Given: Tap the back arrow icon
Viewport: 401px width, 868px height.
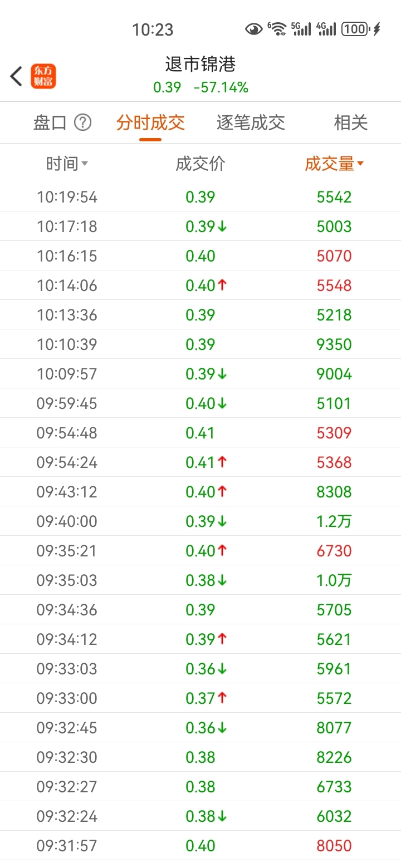Looking at the screenshot, I should pos(16,76).
